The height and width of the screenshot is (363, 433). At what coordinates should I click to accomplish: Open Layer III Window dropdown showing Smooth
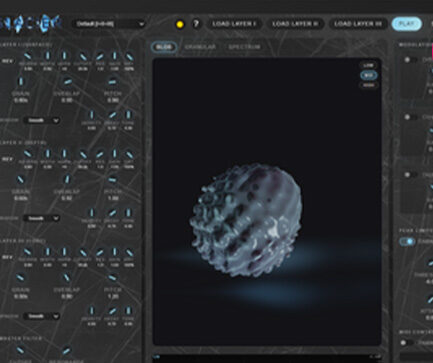point(42,316)
